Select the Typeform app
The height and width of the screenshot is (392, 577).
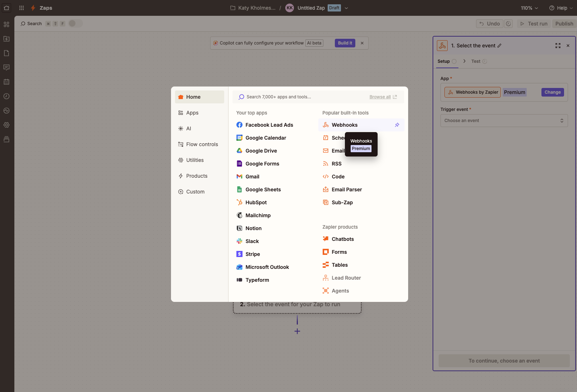(275, 280)
